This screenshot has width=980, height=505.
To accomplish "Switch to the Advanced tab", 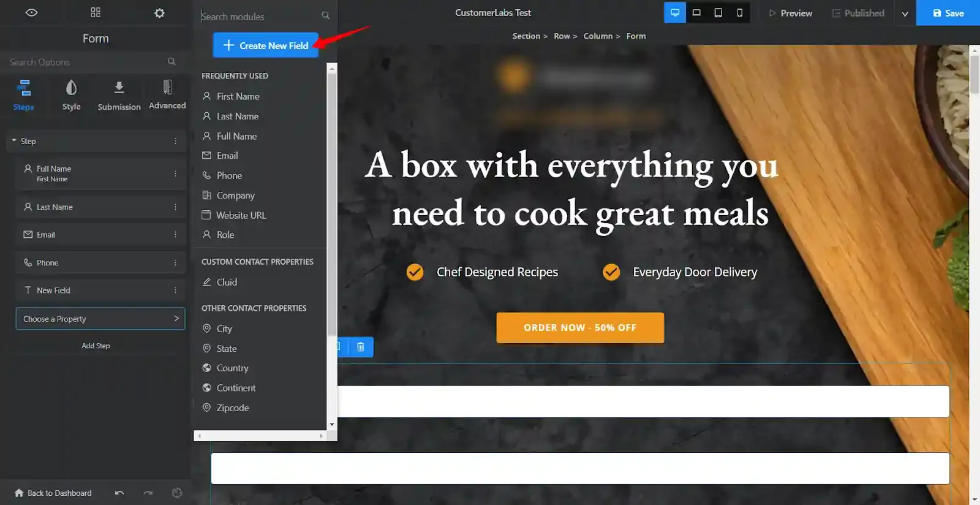I will click(x=167, y=95).
